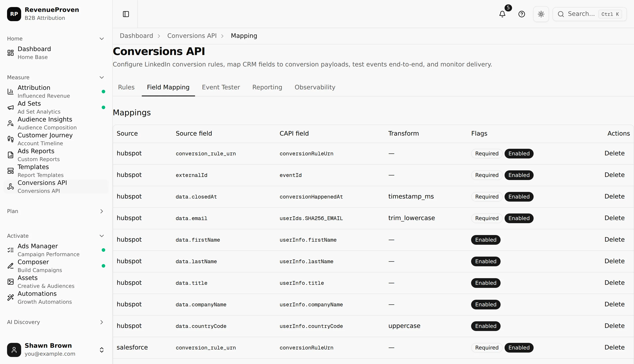Click the userIds.SHA256_EMAIL CAPI field
Image resolution: width=634 pixels, height=364 pixels.
click(x=311, y=218)
